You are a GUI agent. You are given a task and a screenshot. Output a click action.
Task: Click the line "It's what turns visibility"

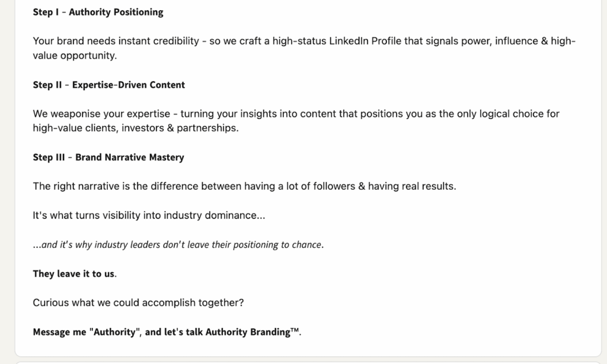pyautogui.click(x=149, y=216)
